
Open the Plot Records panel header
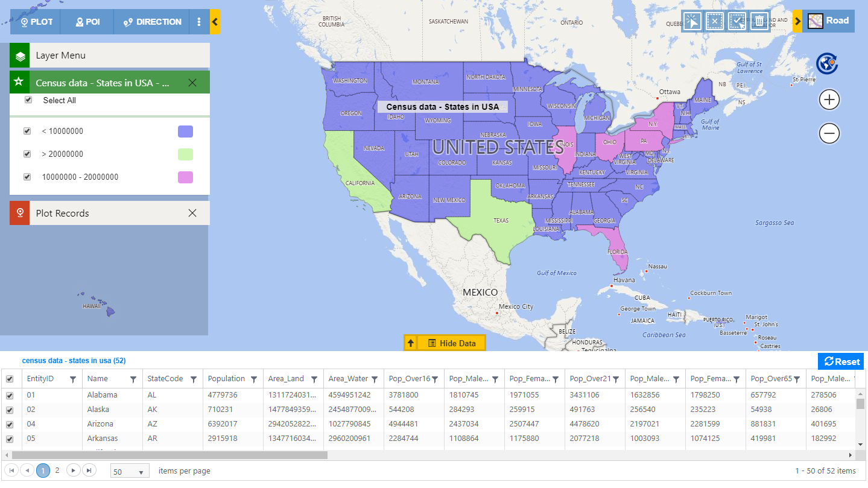coord(110,213)
